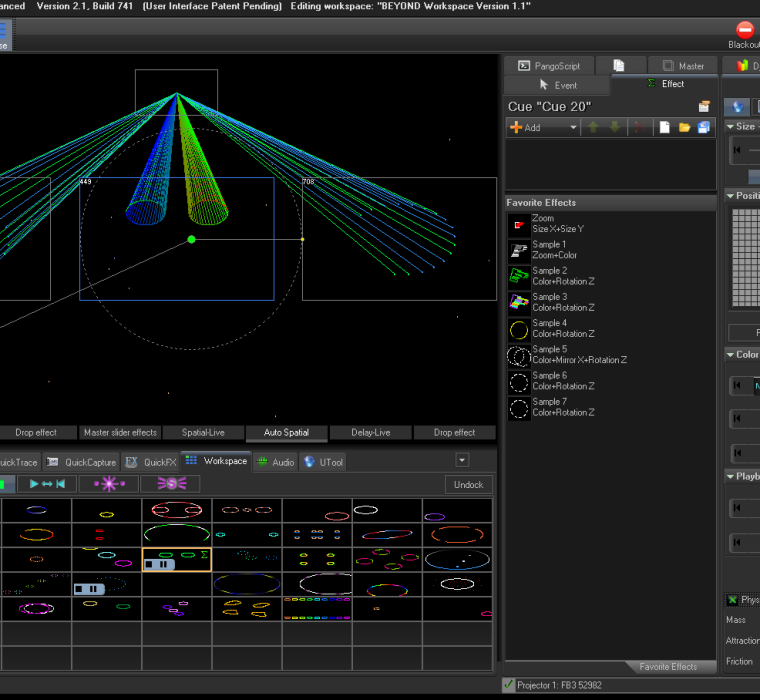The image size is (760, 700).
Task: Open the dropdown arrow right of the UTool tab
Action: [462, 460]
